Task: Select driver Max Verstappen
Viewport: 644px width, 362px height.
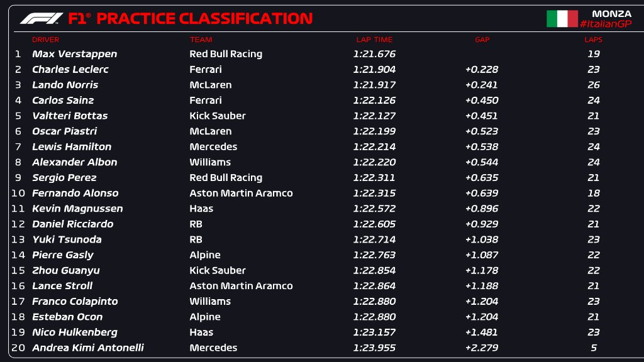Action: pyautogui.click(x=74, y=54)
